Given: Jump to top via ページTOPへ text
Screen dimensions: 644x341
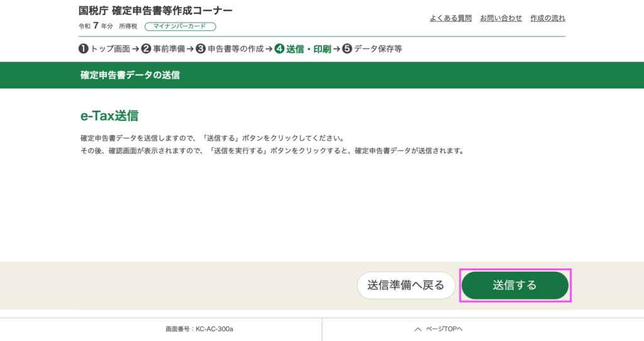Looking at the screenshot, I should click(444, 329).
